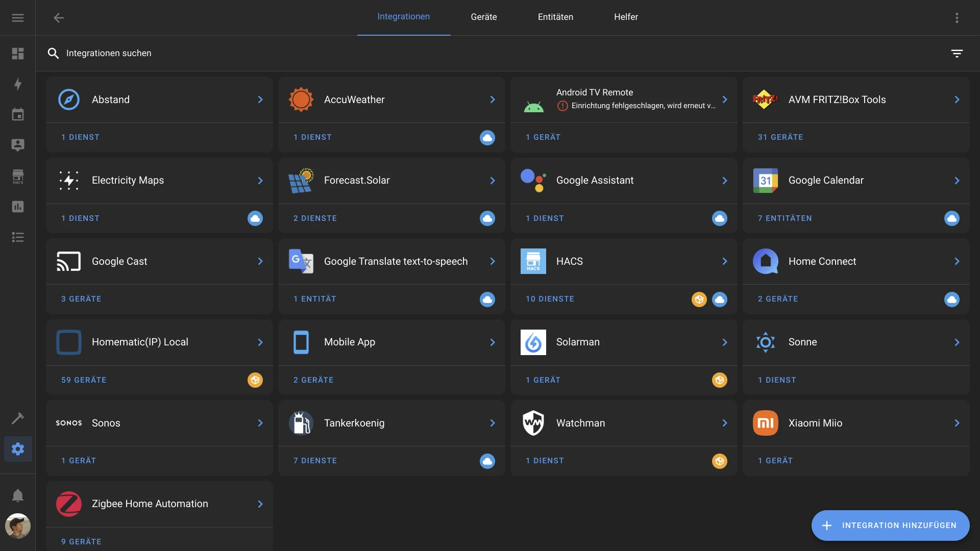Open 7 ENTITÄTEN link for Google Calendar
This screenshot has width=980, height=551.
(x=785, y=218)
